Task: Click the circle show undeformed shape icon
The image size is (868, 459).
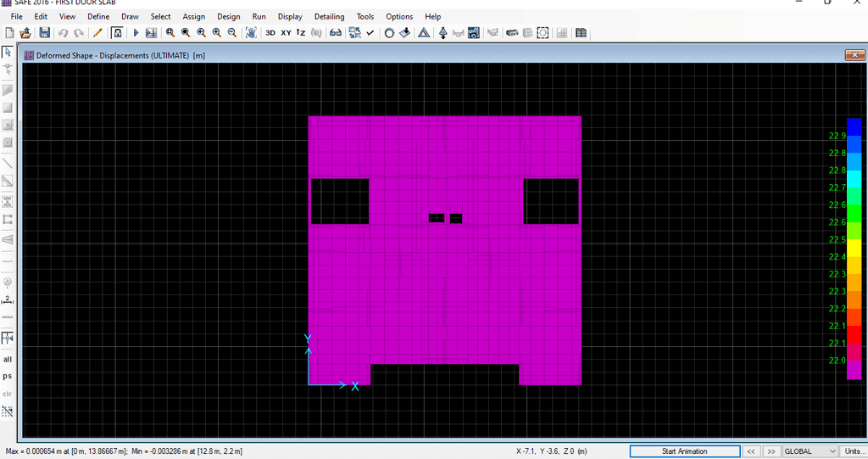Action: pyautogui.click(x=389, y=33)
